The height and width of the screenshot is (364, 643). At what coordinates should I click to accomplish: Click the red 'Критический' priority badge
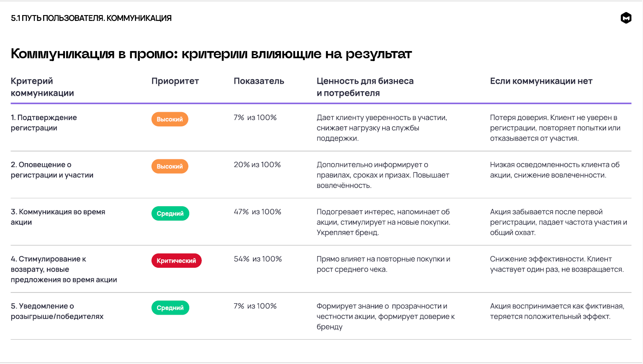coord(176,261)
